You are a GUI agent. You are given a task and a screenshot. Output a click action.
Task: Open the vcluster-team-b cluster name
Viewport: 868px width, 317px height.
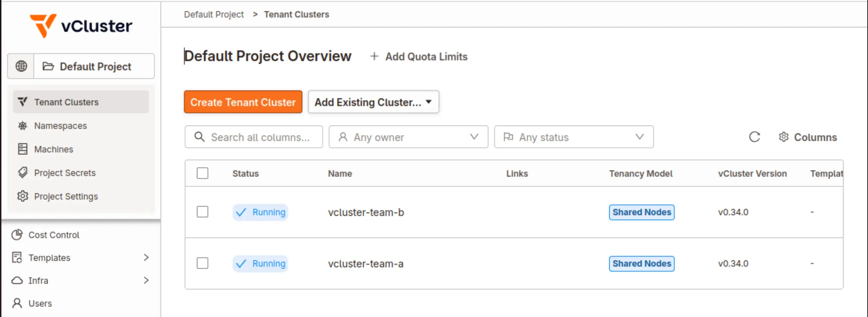[x=366, y=212]
